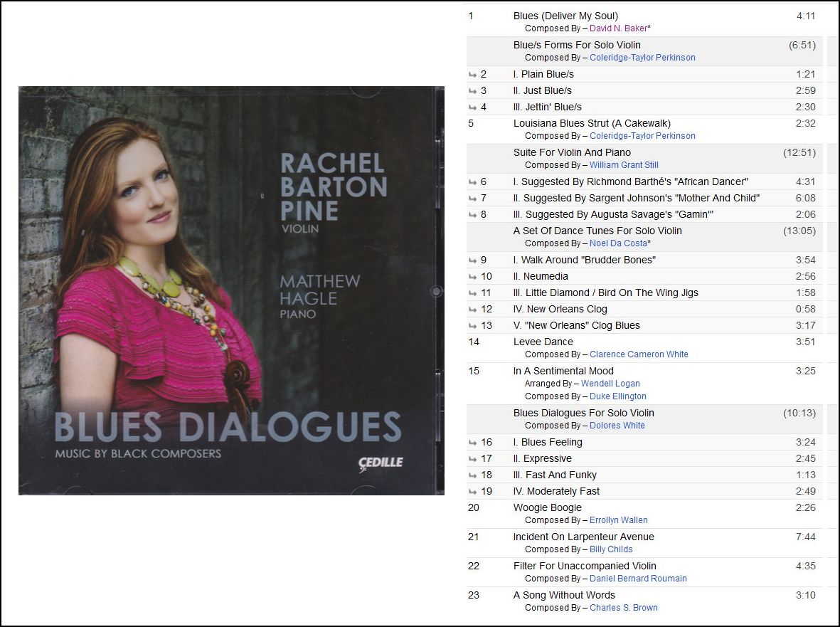Click the total duration "(6:51)"

coord(802,45)
